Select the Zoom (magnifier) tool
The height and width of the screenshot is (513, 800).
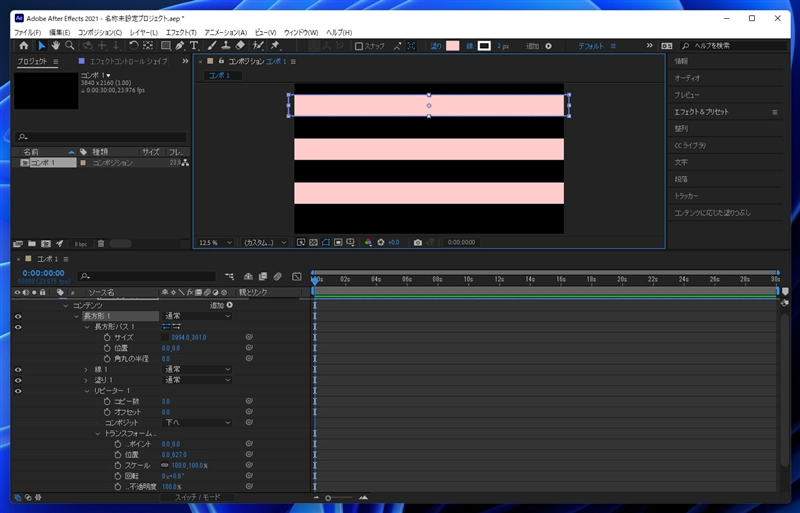point(70,46)
